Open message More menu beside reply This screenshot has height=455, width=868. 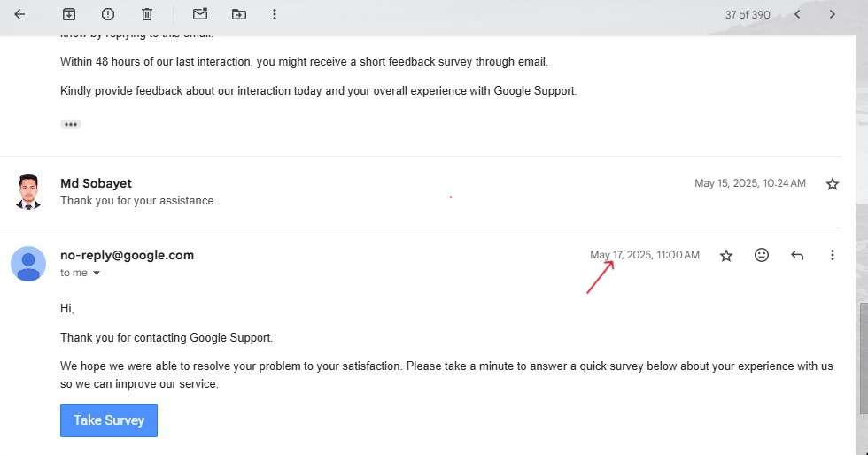(832, 255)
